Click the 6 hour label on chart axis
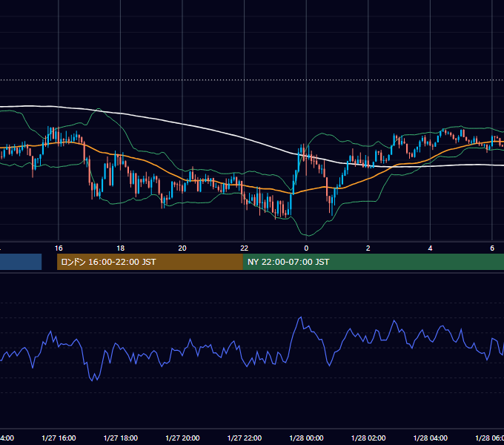The width and height of the screenshot is (504, 445). (492, 248)
